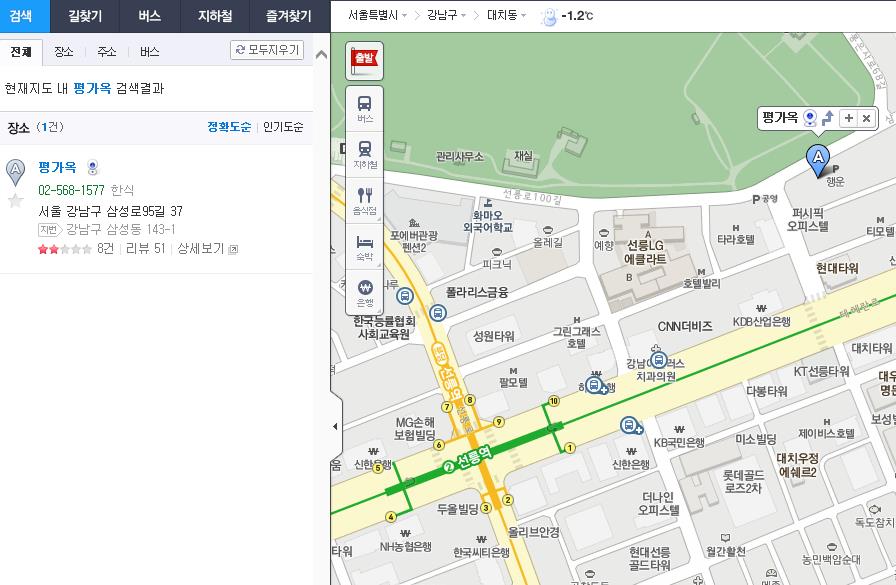Close the 평가옥 map popup

click(x=866, y=118)
